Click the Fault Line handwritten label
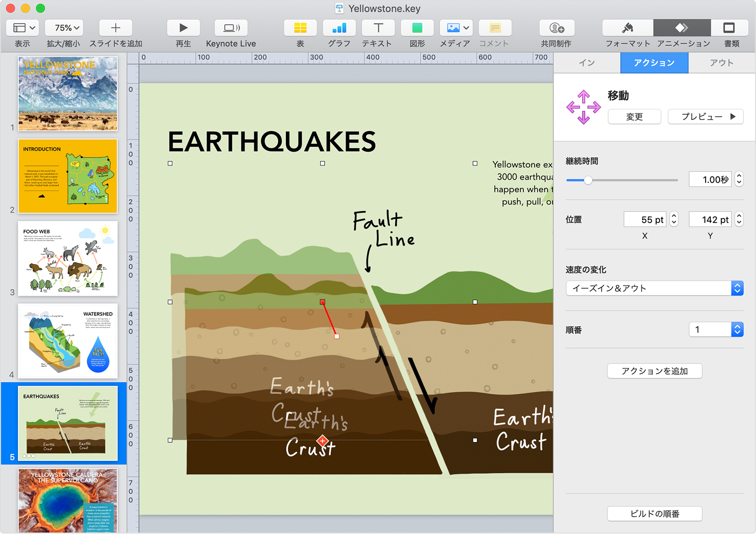Image resolution: width=756 pixels, height=534 pixels. [383, 229]
